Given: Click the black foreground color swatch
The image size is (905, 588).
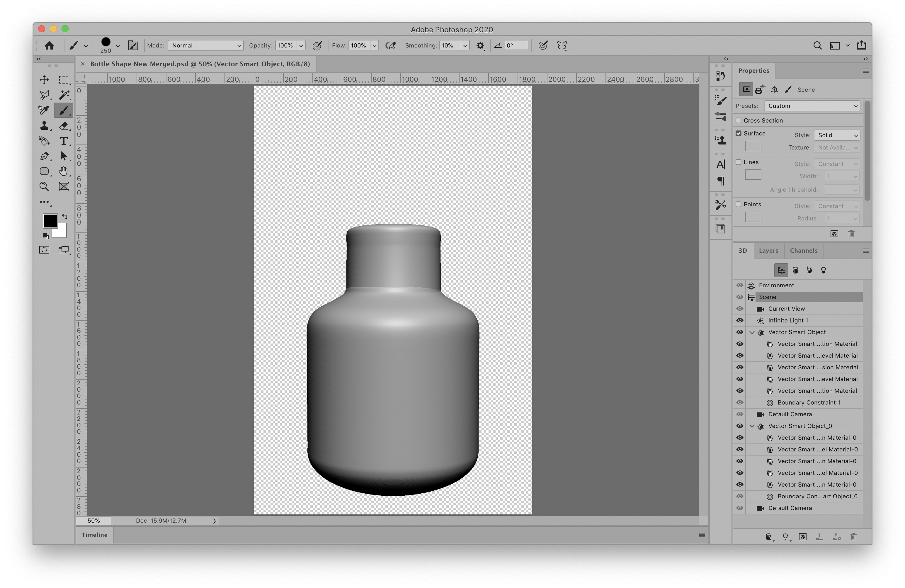Looking at the screenshot, I should tap(50, 221).
